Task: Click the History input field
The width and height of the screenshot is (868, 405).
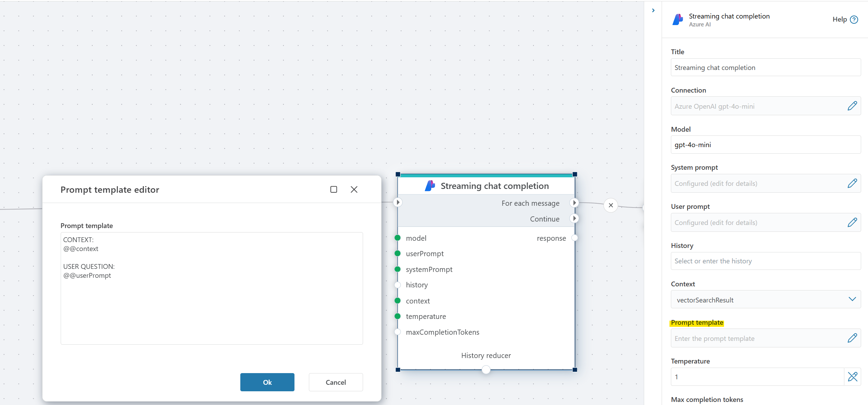Action: point(765,261)
